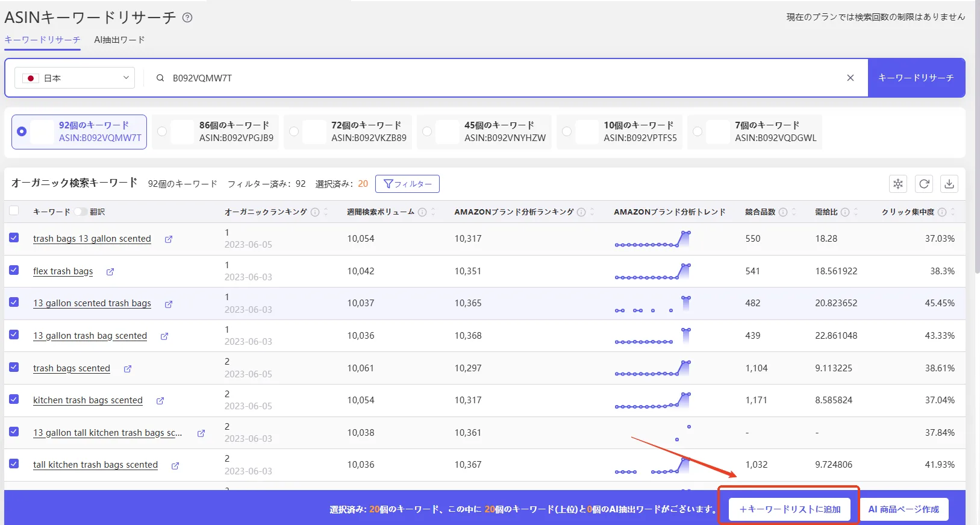Viewport: 980px width, 525px height.
Task: Uncheck 13 gallon tall kitchen trash bags row
Action: [x=14, y=432]
